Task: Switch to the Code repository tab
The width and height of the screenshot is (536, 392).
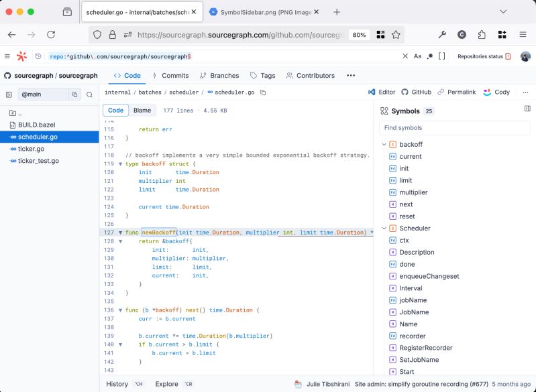Action: click(127, 76)
